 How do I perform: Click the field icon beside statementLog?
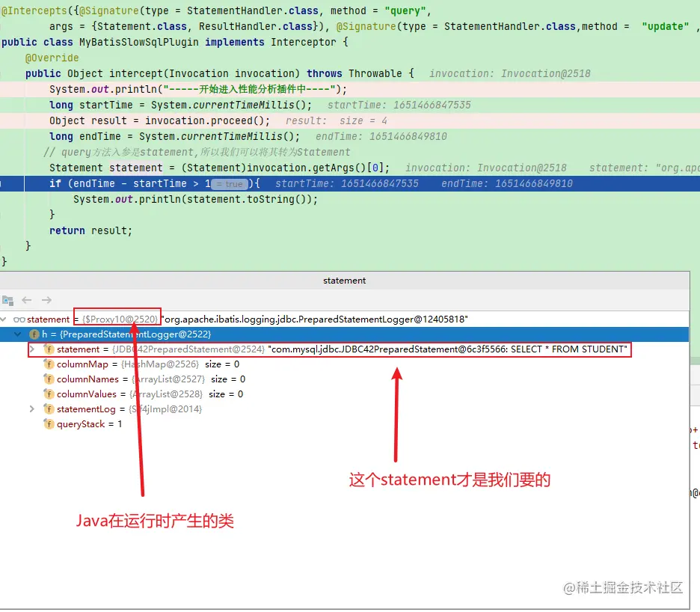49,409
